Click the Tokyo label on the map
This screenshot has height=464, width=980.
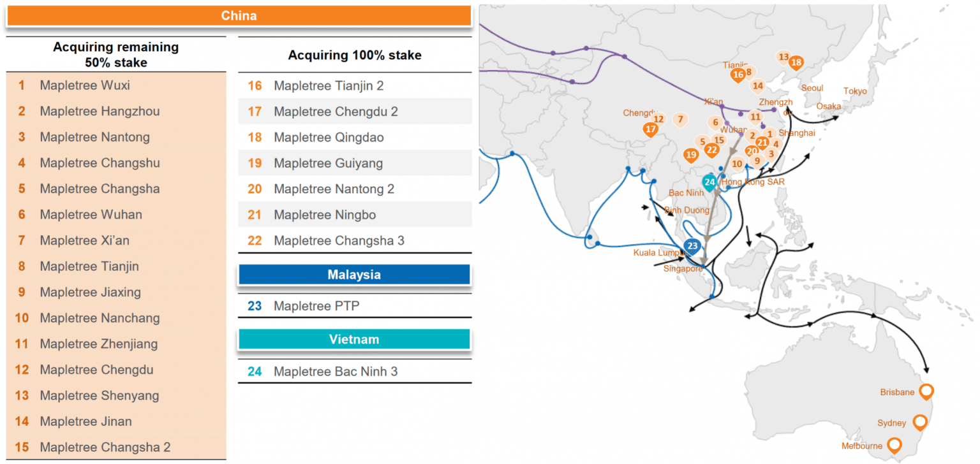pyautogui.click(x=855, y=91)
